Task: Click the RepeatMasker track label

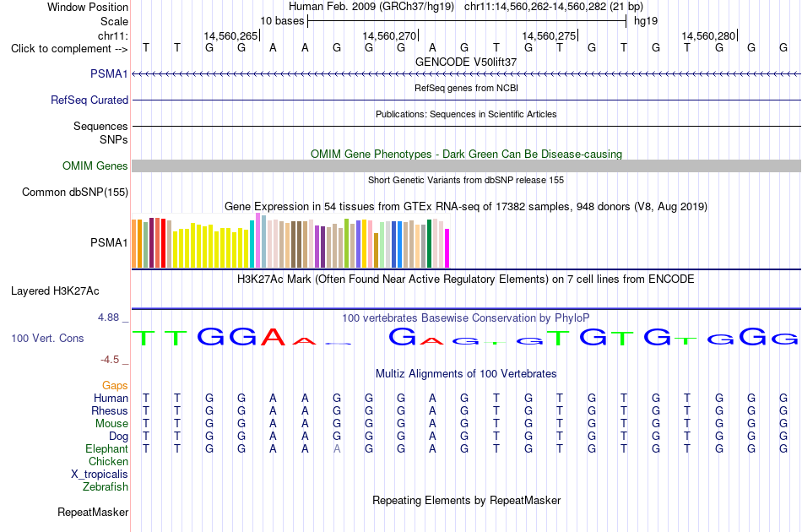Action: click(x=93, y=512)
